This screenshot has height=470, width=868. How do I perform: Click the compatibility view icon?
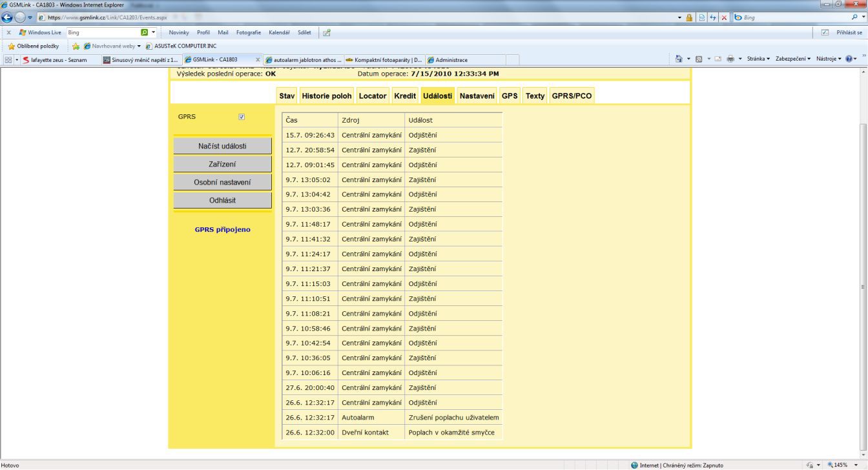(x=701, y=17)
